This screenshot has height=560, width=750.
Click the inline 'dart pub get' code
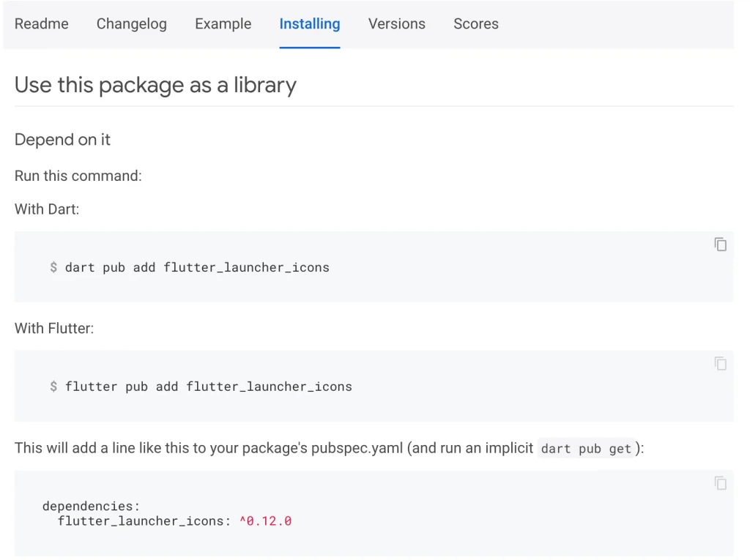point(585,449)
